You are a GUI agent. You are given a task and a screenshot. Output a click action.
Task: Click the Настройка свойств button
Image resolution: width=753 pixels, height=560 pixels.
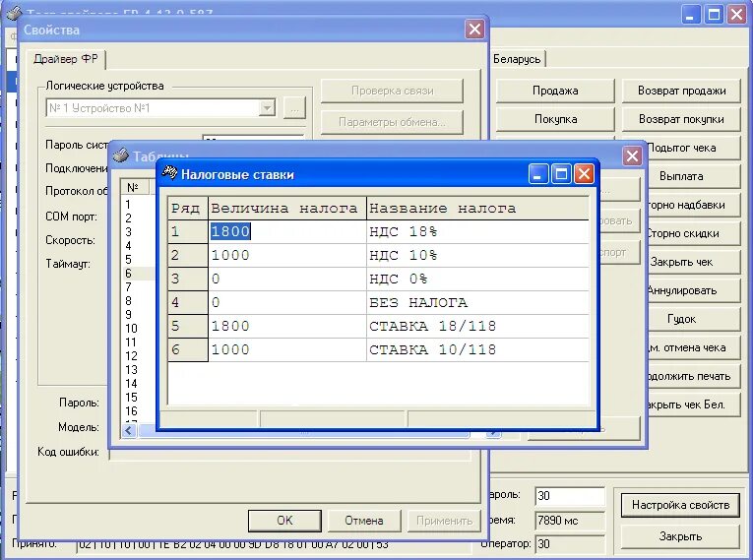point(680,505)
